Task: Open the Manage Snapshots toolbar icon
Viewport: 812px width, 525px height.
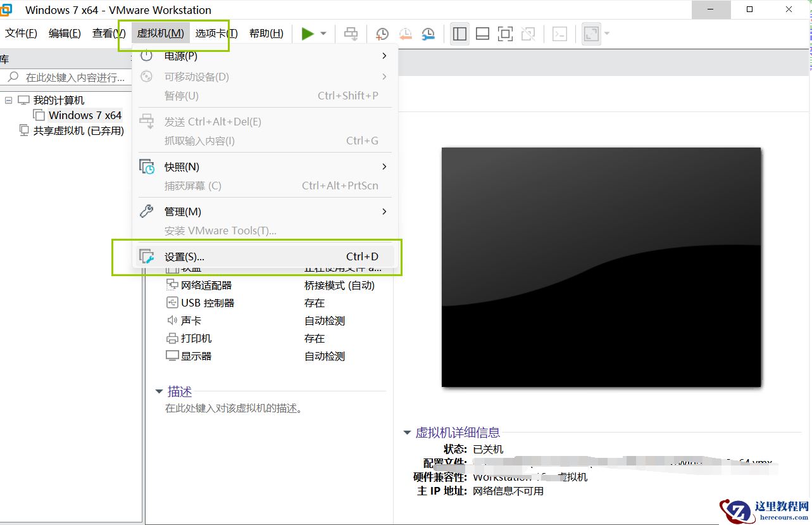Action: pyautogui.click(x=428, y=34)
